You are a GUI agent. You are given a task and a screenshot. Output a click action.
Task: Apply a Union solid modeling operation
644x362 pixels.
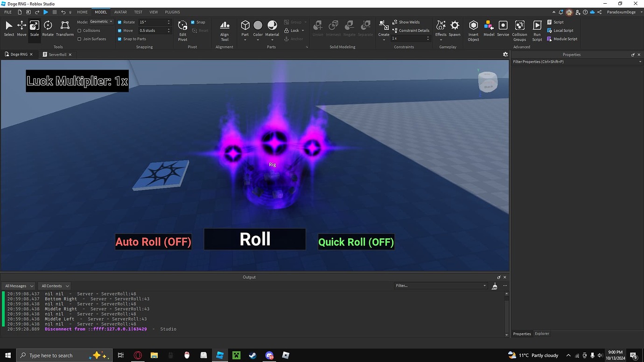click(318, 28)
